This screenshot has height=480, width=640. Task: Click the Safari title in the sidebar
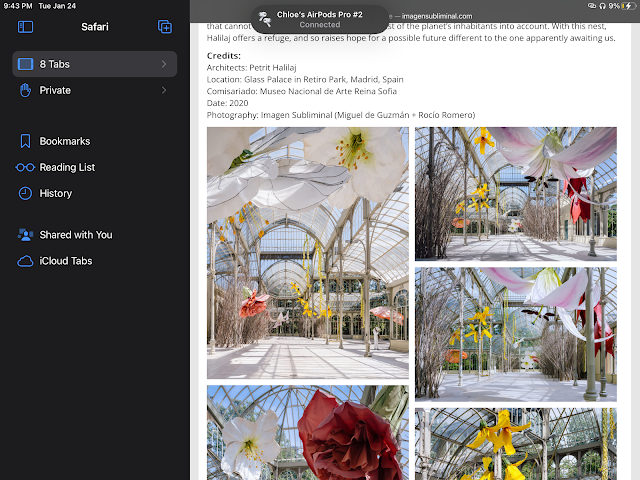click(95, 27)
